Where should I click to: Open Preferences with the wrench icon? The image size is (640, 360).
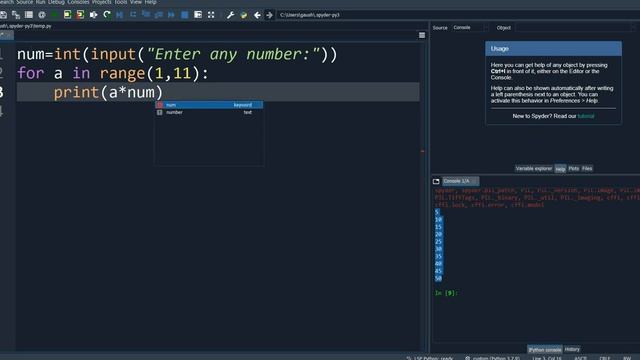pyautogui.click(x=230, y=15)
